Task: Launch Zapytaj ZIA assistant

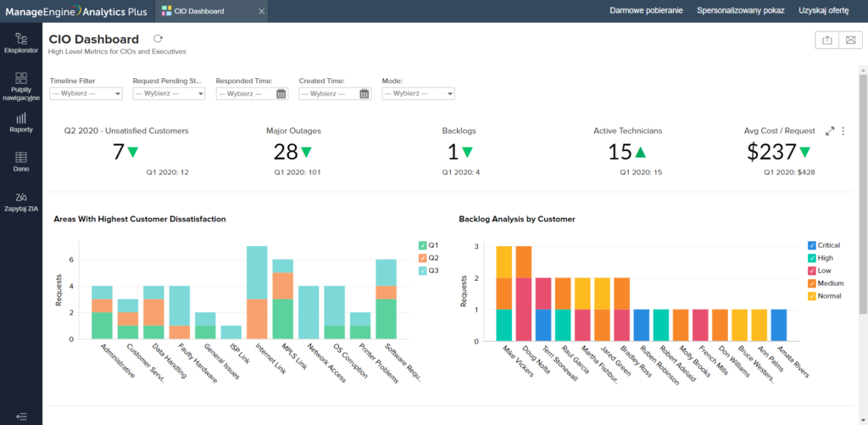Action: 21,201
